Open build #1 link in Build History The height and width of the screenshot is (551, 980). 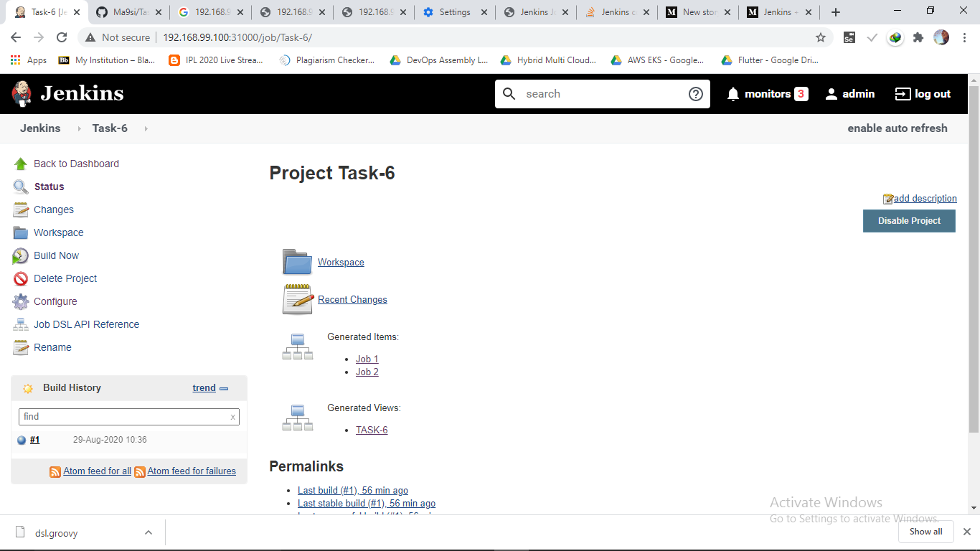pos(34,440)
